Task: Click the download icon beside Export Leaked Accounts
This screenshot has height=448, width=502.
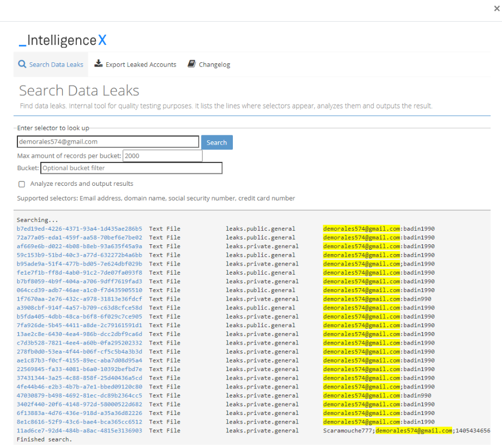Action: 99,64
